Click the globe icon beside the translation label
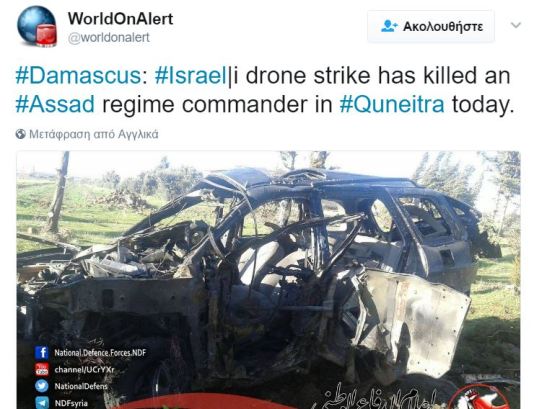Image resolution: width=534 pixels, height=409 pixels. (x=21, y=134)
